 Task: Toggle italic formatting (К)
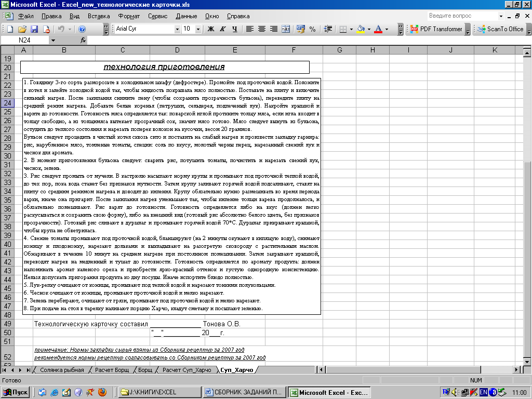click(222, 29)
